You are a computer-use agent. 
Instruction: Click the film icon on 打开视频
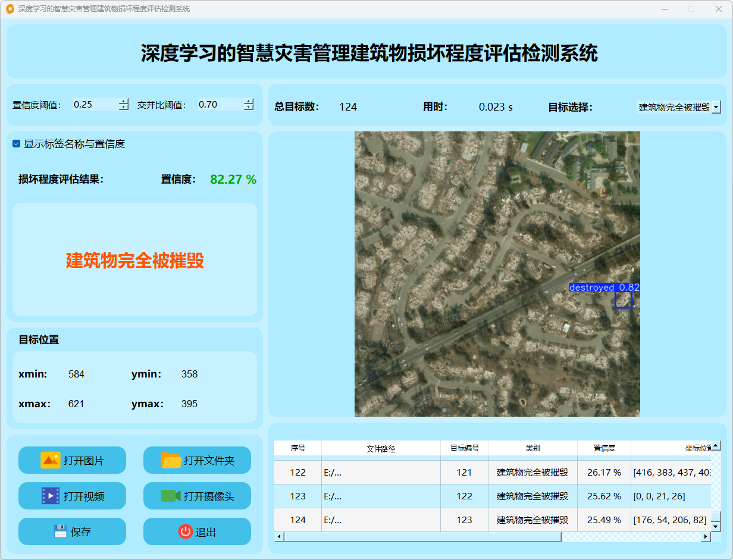point(51,496)
